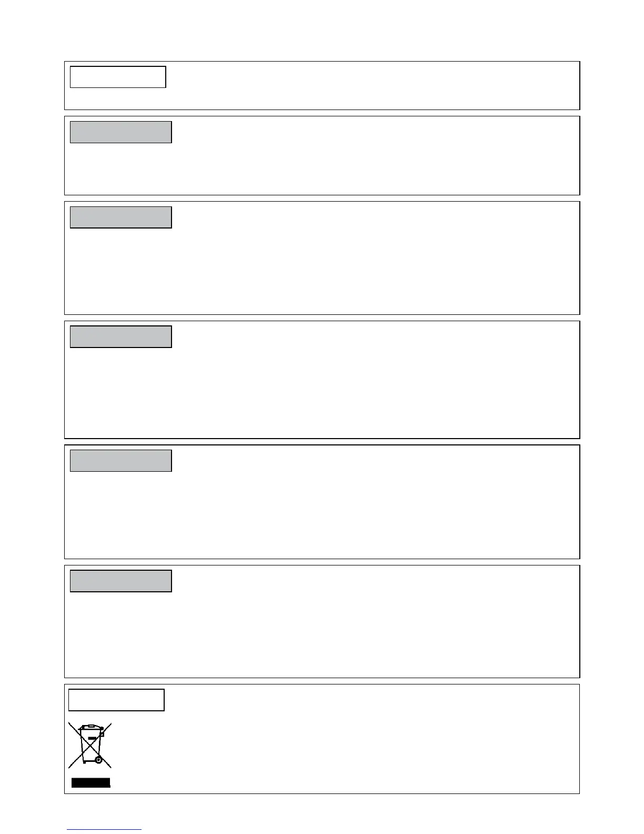Click the fourth gray label box from the top

coord(121,461)
